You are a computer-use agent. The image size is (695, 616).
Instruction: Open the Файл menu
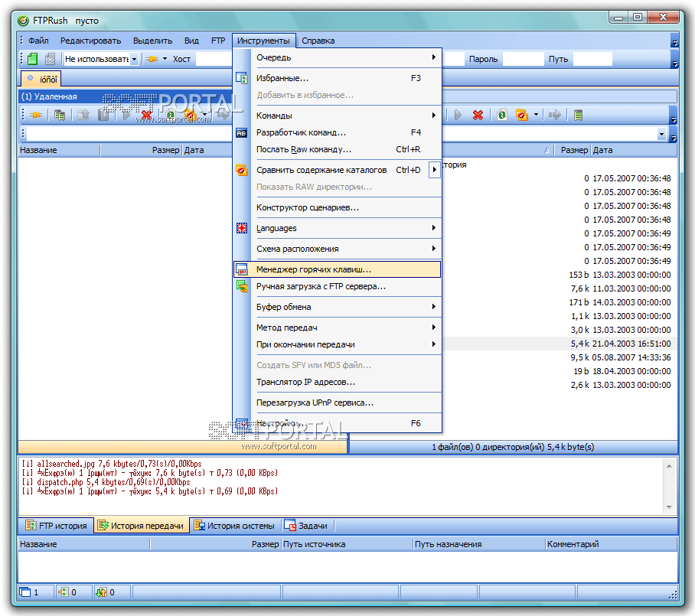click(38, 41)
